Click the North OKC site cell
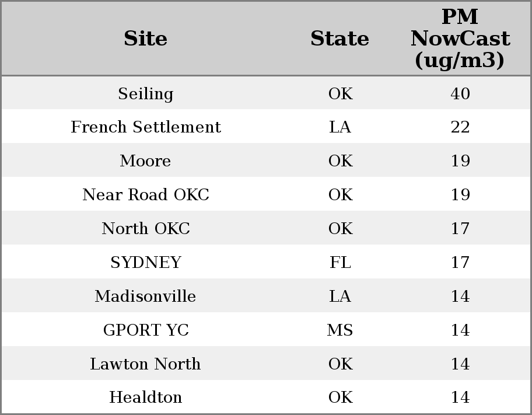The image size is (532, 415). 145,229
